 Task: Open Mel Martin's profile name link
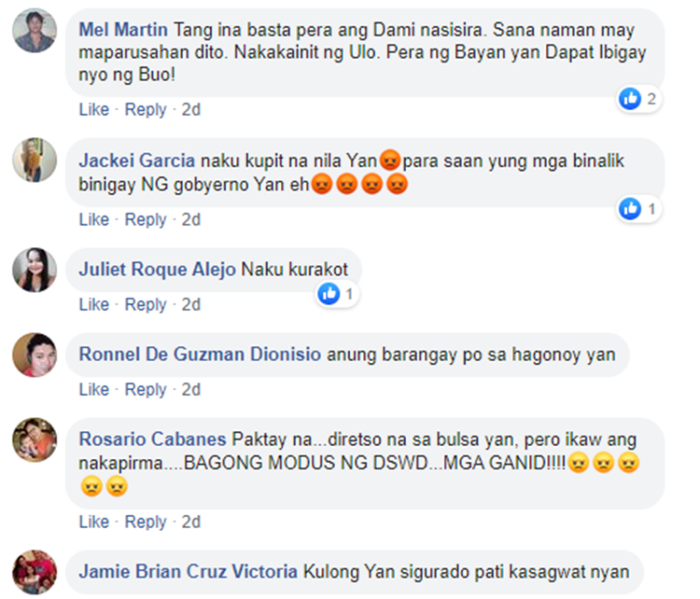point(123,30)
